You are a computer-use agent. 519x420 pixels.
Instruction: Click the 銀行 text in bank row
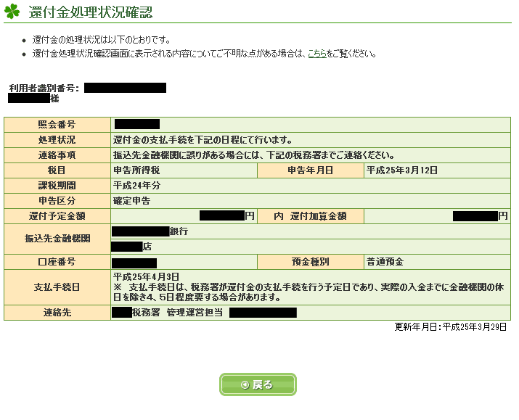click(179, 231)
